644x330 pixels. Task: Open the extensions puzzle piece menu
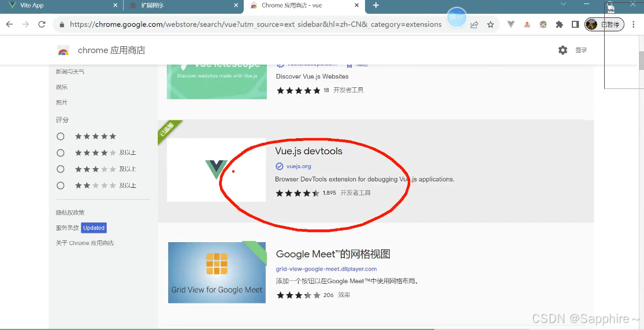point(559,25)
